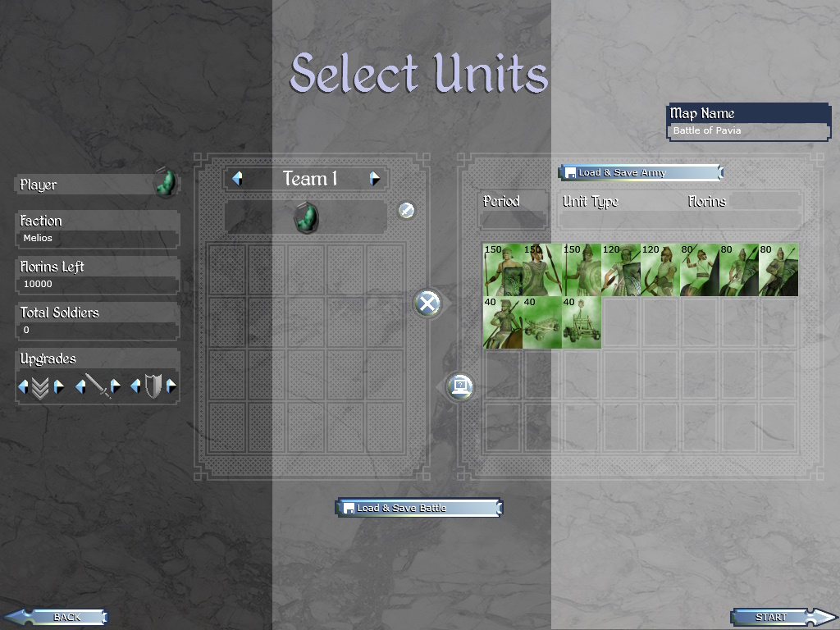
Task: Switch to next team with right arrow
Action: [x=375, y=178]
